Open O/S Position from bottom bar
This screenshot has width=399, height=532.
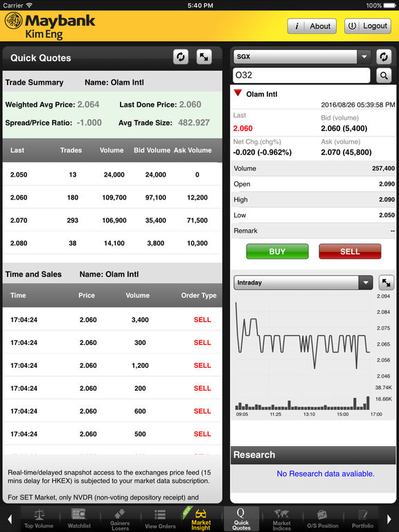pyautogui.click(x=322, y=519)
